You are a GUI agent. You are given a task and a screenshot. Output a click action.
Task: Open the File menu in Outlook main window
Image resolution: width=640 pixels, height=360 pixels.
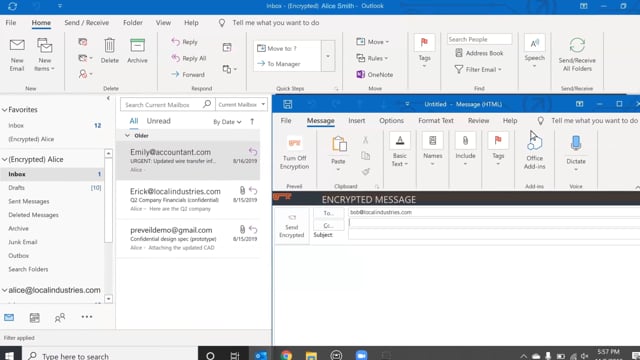click(x=11, y=23)
